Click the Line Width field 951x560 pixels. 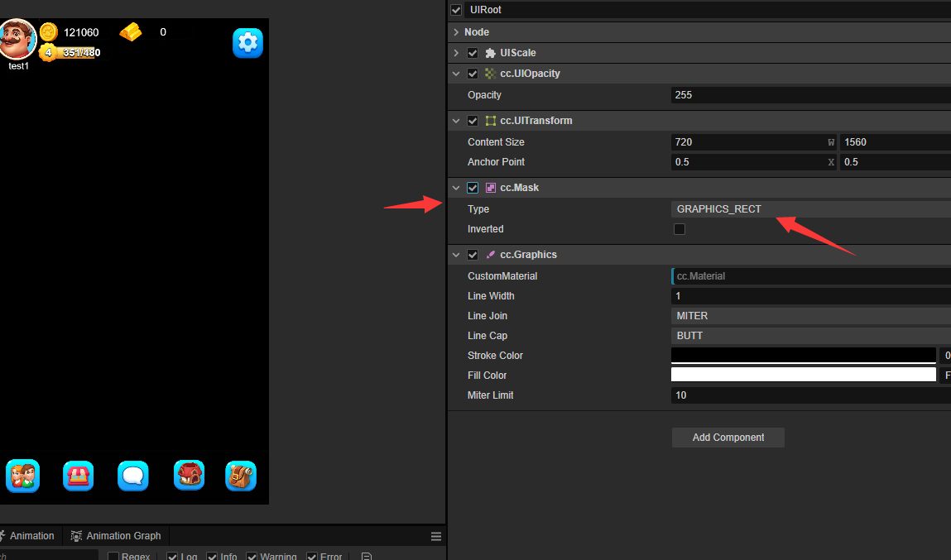click(x=811, y=296)
